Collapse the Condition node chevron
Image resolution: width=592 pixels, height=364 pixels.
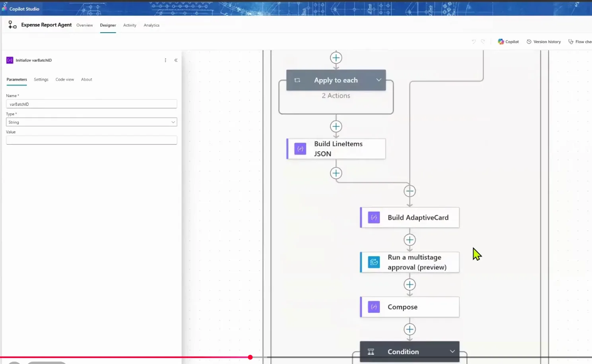point(452,351)
